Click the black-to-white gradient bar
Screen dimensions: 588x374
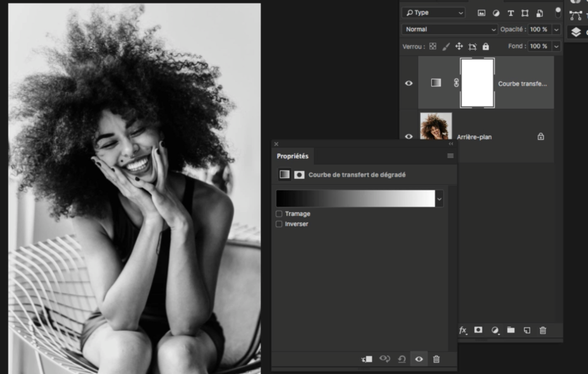click(x=355, y=199)
